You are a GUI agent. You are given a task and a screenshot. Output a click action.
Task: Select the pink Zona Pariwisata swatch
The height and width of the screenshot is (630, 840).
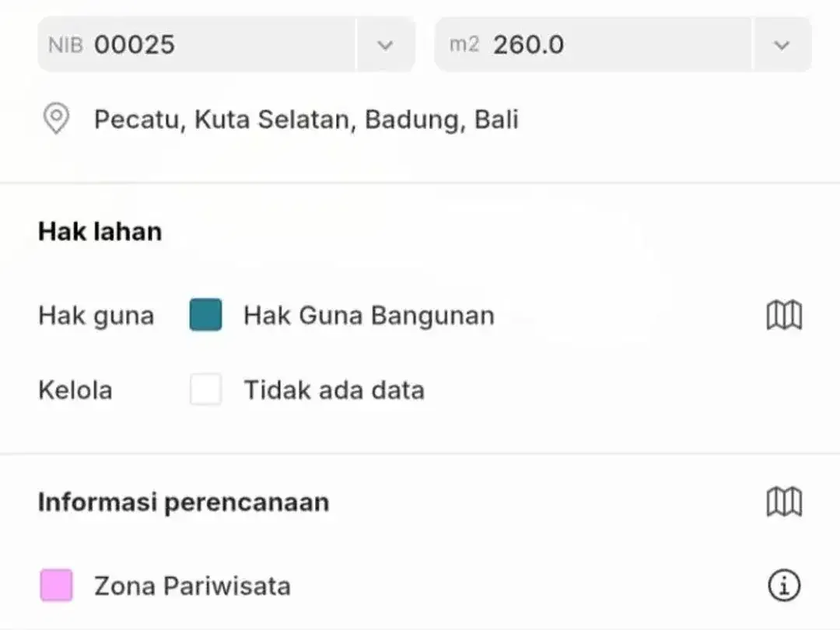pyautogui.click(x=56, y=585)
